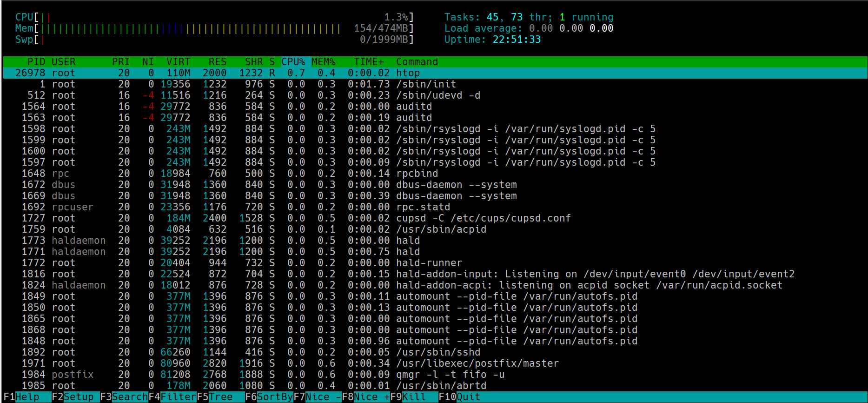Select the htop process row

[435, 73]
